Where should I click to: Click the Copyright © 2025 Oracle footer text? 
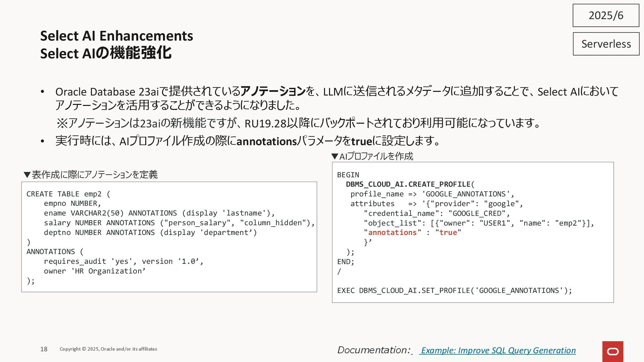pyautogui.click(x=108, y=349)
